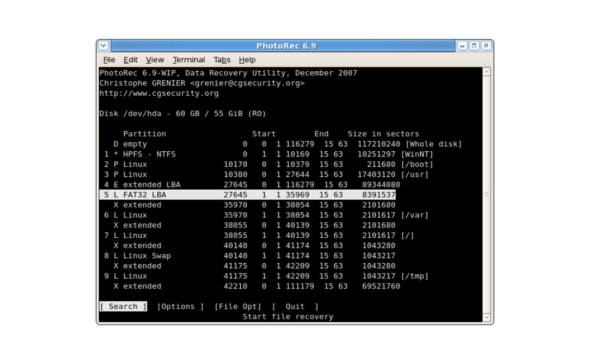Image resolution: width=590 pixels, height=364 pixels.
Task: Select the extended row starting at 35970
Action: pyautogui.click(x=255, y=205)
